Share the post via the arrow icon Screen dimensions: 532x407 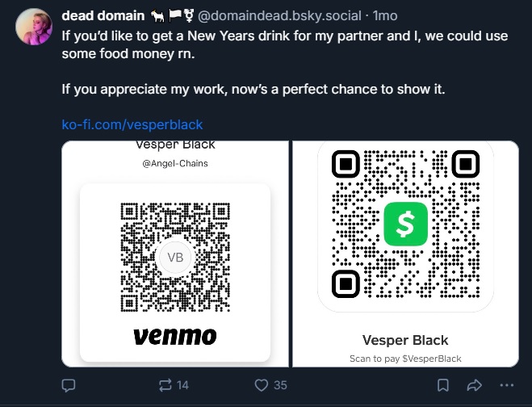(475, 385)
